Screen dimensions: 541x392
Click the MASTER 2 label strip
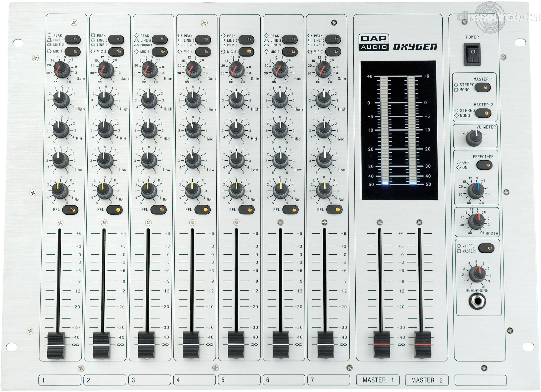point(427,380)
